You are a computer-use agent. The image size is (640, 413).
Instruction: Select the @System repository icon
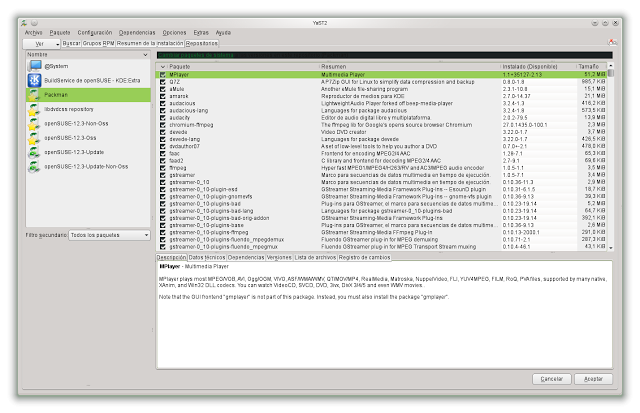coord(34,65)
